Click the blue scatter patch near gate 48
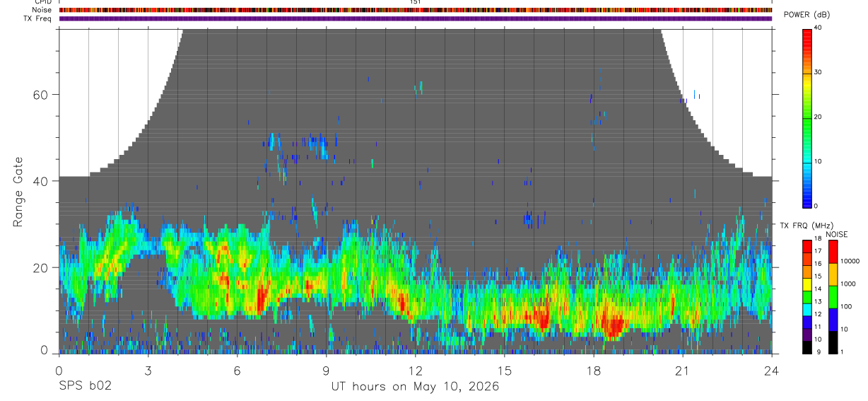Image resolution: width=868 pixels, height=401 pixels. click(322, 147)
